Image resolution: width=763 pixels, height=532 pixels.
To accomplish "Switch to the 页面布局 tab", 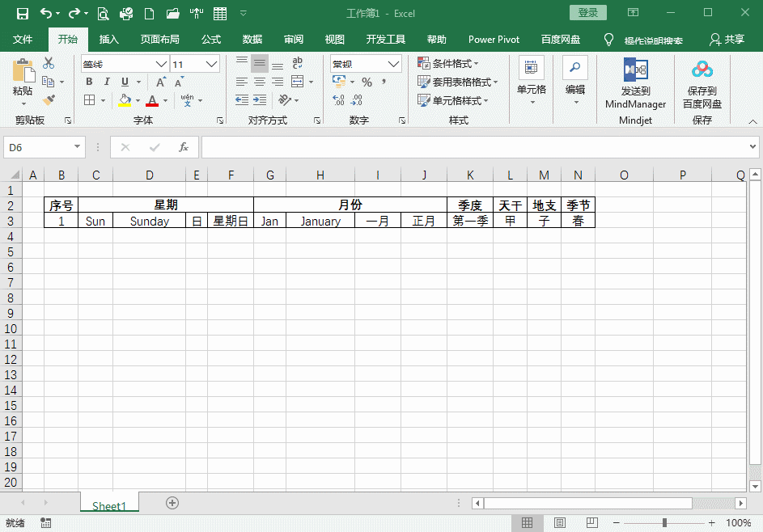I will pyautogui.click(x=159, y=40).
